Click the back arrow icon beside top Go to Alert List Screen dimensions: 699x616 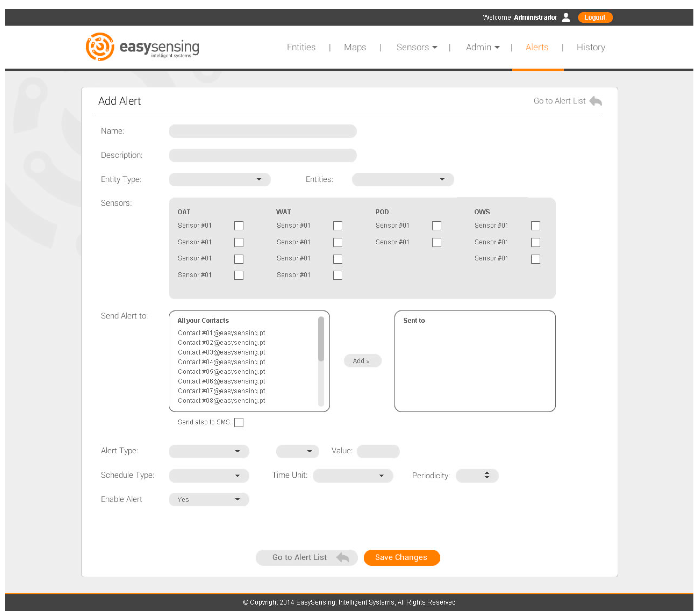[x=595, y=101]
